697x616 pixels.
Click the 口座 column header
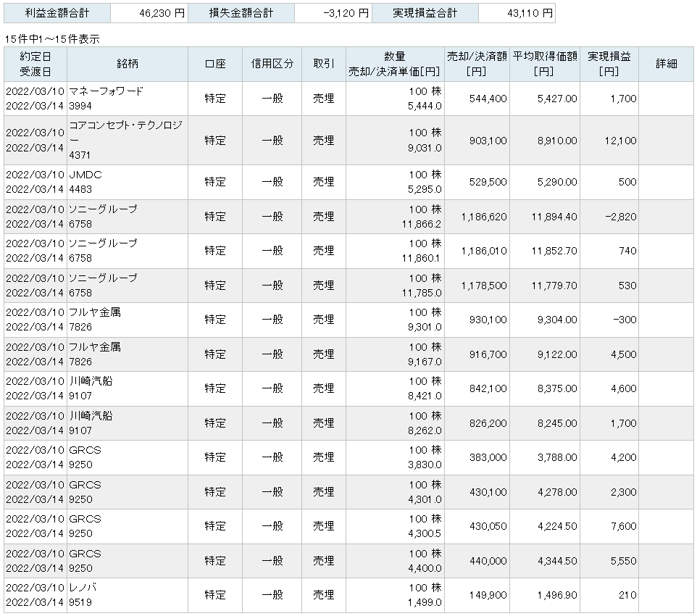point(215,64)
